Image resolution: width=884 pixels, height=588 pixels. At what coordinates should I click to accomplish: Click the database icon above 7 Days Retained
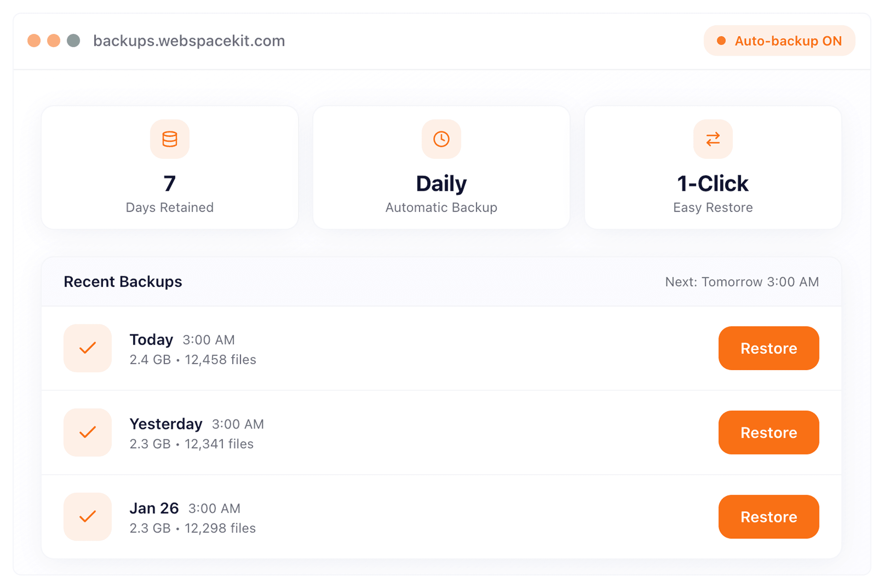pyautogui.click(x=169, y=139)
